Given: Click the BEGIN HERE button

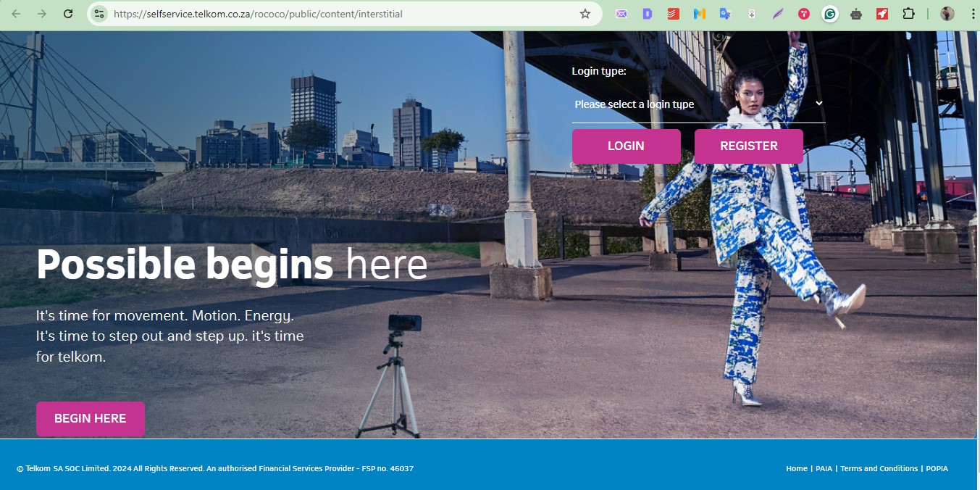Looking at the screenshot, I should [91, 418].
